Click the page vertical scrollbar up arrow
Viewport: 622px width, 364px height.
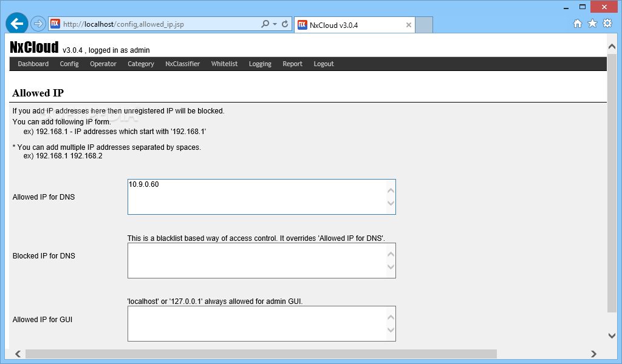[612, 46]
